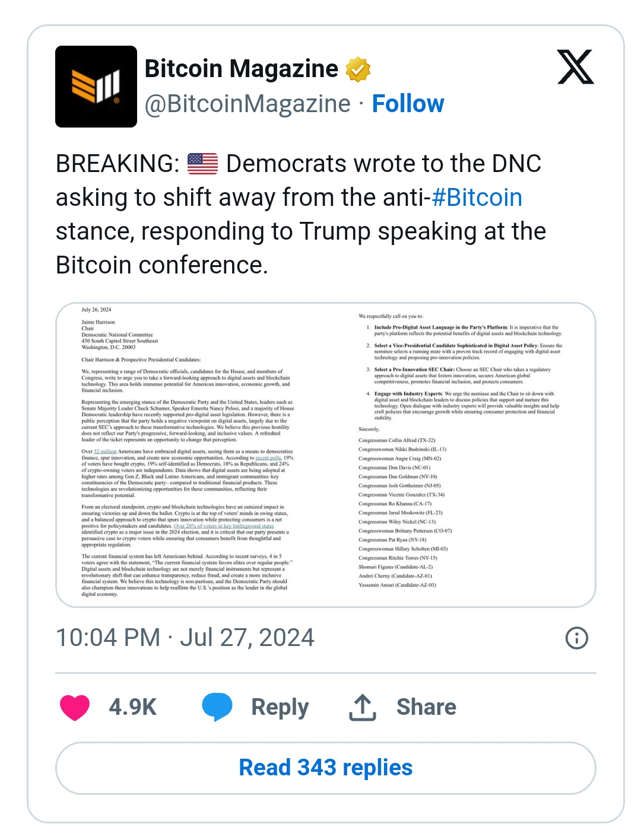Screen dimensions: 641x840
Task: Click the Share text label
Action: [426, 707]
